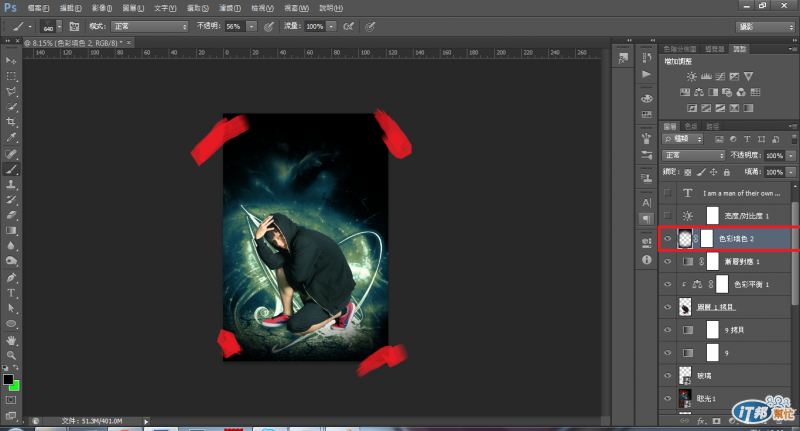Open the Brush panel from the options bar
This screenshot has width=800, height=431.
pos(74,27)
